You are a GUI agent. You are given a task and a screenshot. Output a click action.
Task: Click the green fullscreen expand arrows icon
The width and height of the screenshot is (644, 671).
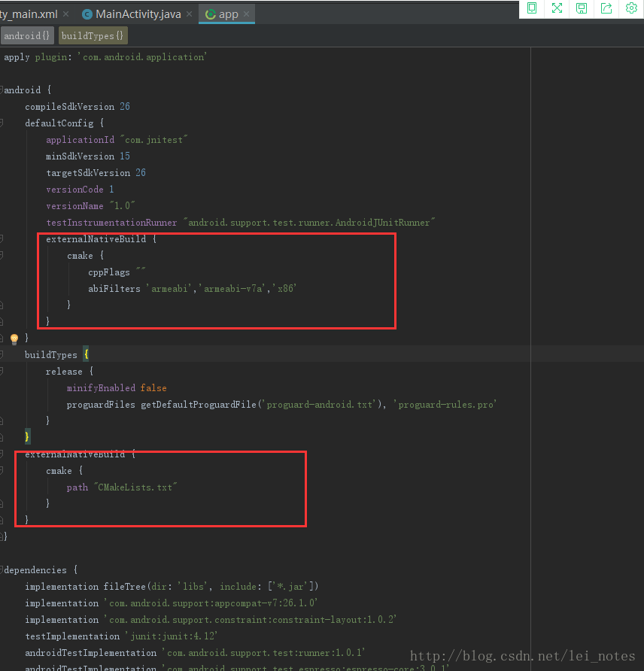[x=557, y=8]
